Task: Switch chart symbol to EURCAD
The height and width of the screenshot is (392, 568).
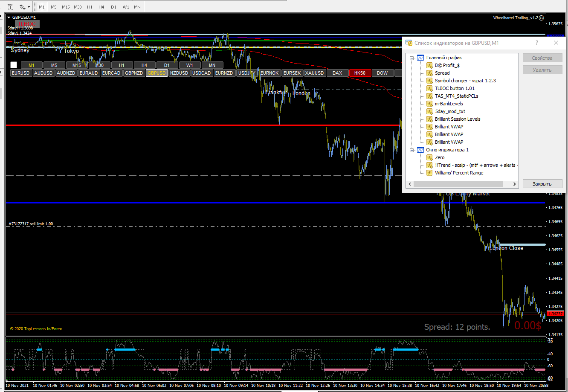Action: click(111, 73)
